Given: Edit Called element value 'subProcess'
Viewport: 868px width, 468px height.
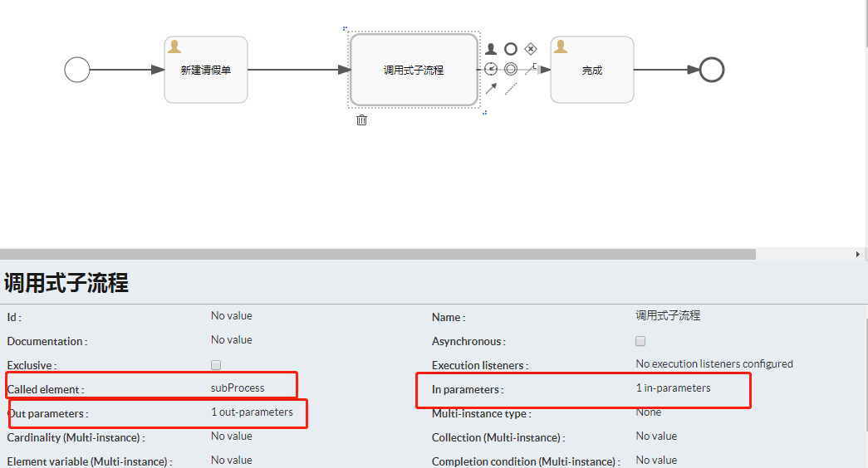Looking at the screenshot, I should (x=238, y=388).
